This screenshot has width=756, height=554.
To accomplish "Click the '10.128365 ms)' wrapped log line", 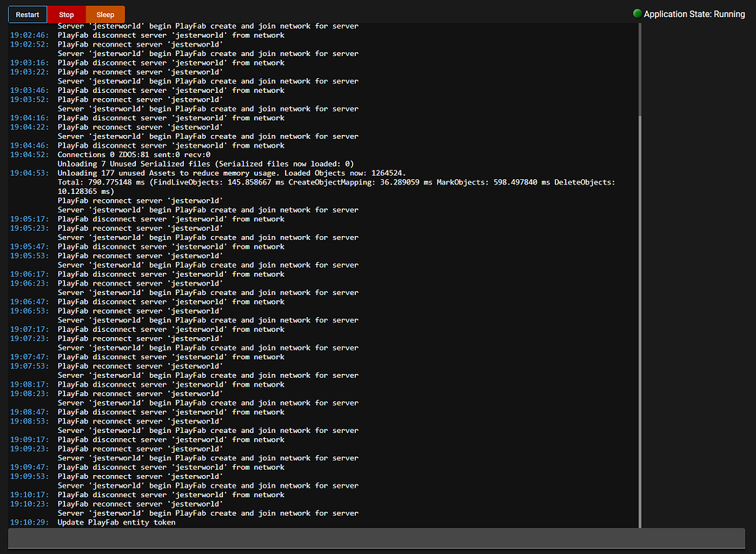I will point(87,191).
